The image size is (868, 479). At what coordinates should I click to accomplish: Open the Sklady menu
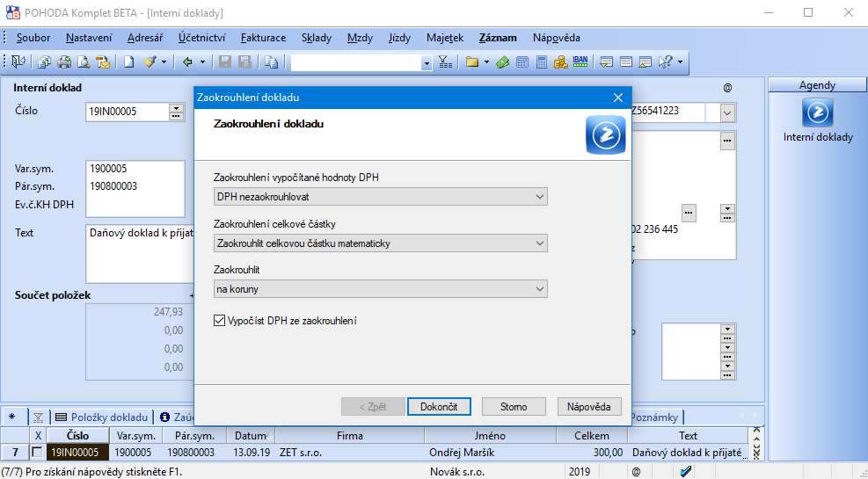click(x=317, y=38)
